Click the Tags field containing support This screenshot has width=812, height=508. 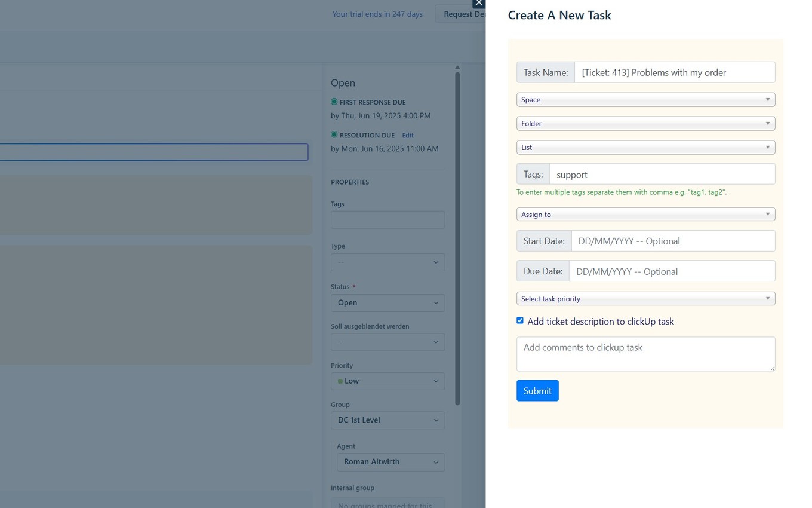662,174
